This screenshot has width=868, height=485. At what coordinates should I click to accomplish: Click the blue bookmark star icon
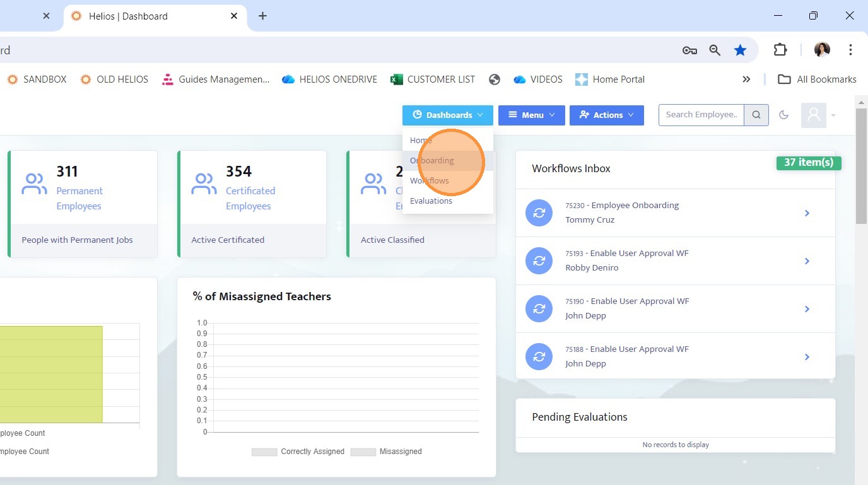click(x=740, y=50)
